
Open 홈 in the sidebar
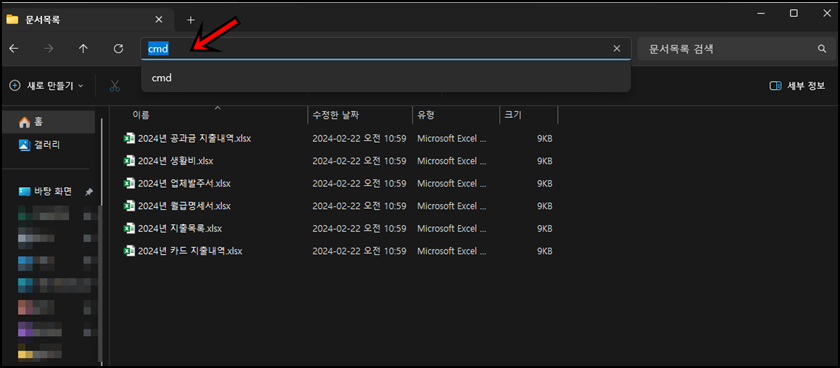click(48, 122)
